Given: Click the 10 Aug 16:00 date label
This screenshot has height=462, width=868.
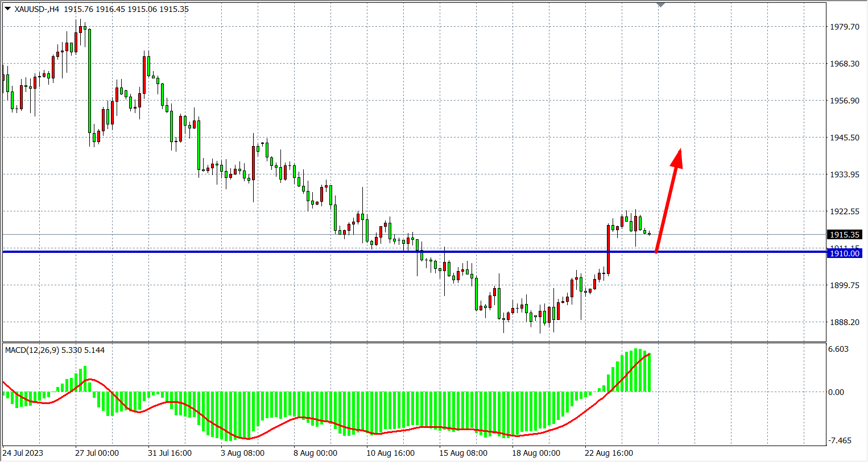Looking at the screenshot, I should (x=390, y=453).
